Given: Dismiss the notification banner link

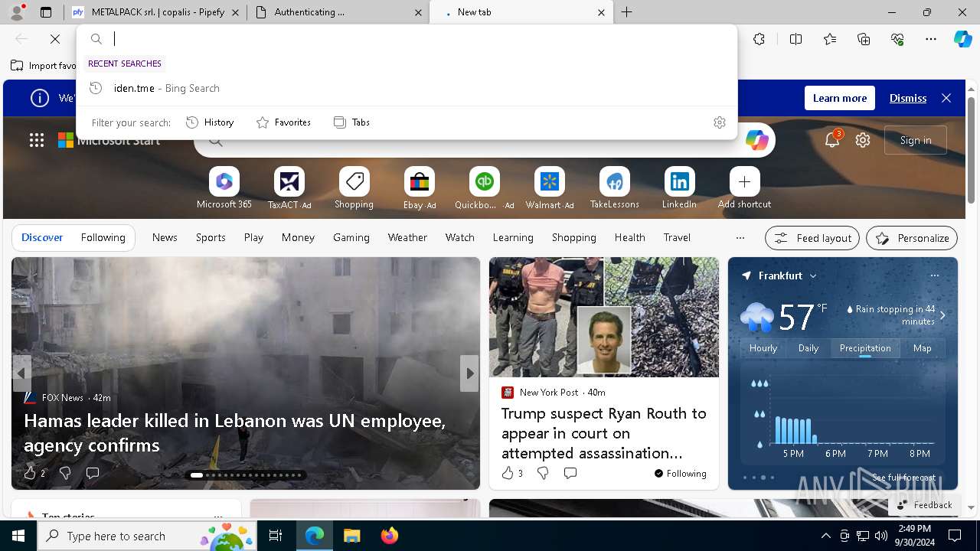Looking at the screenshot, I should coord(908,98).
